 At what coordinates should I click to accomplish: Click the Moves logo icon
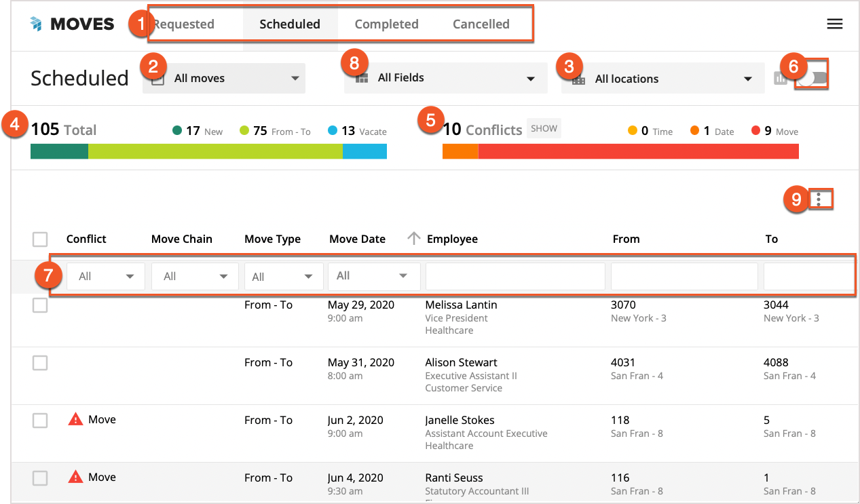click(x=36, y=24)
